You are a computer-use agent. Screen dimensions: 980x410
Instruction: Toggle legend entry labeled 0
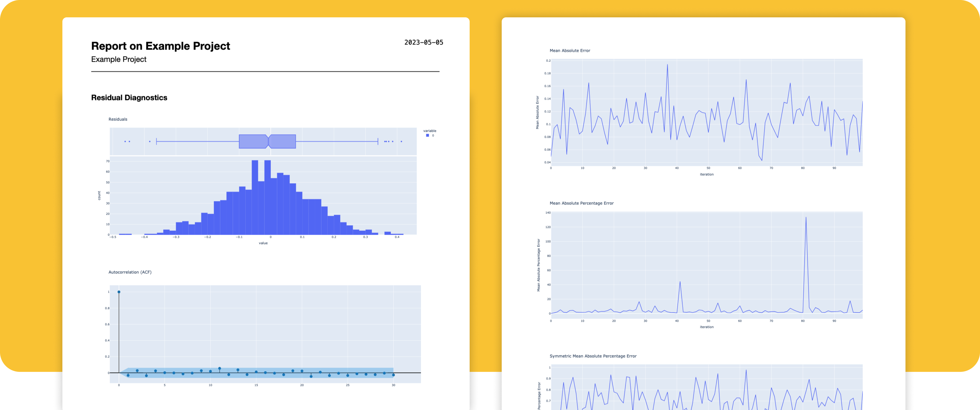[433, 135]
